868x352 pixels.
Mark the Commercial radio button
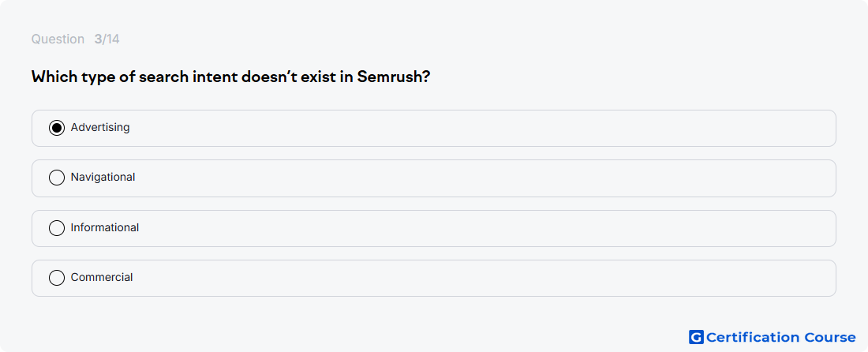coord(57,278)
